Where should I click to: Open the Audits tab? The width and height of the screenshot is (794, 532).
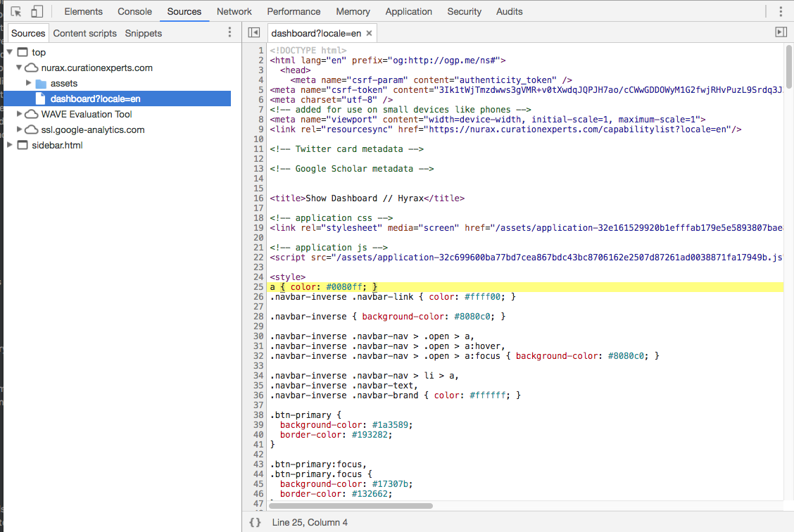[x=510, y=11]
